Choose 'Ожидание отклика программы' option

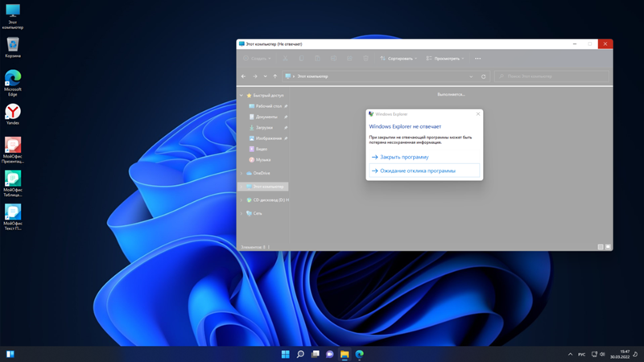(x=424, y=171)
